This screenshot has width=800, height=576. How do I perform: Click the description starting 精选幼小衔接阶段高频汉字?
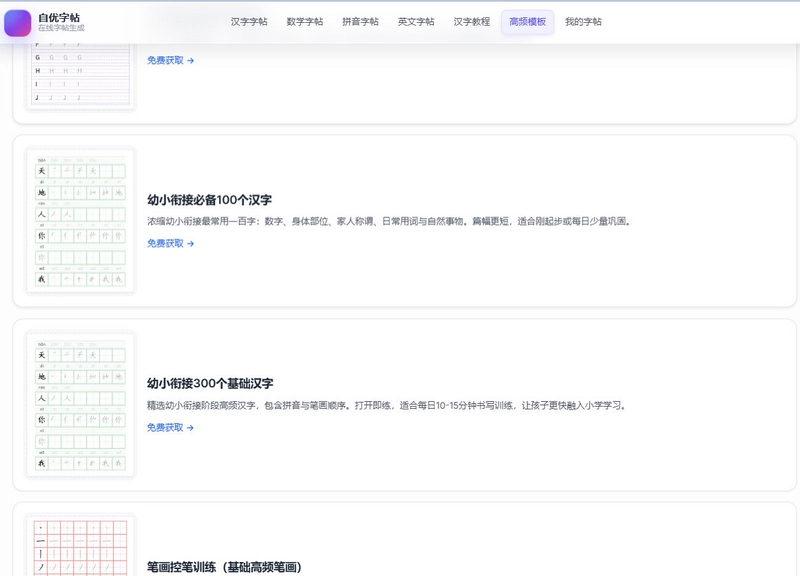(387, 406)
